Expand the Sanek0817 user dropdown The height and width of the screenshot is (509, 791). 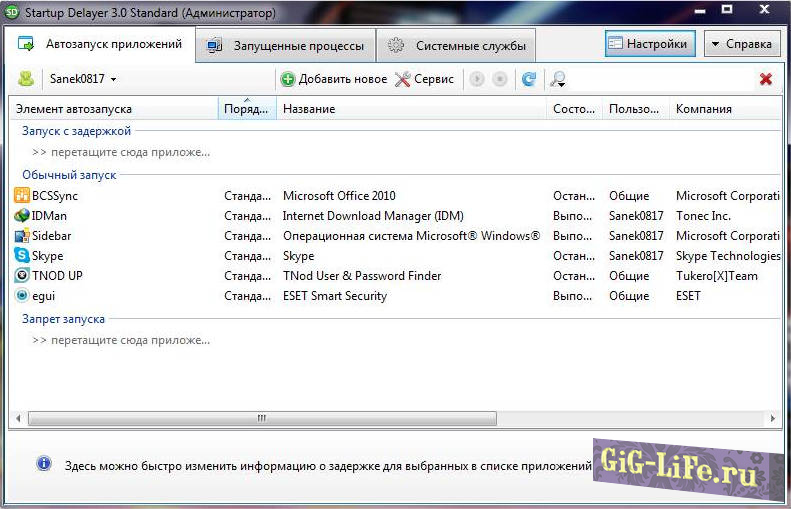point(84,79)
